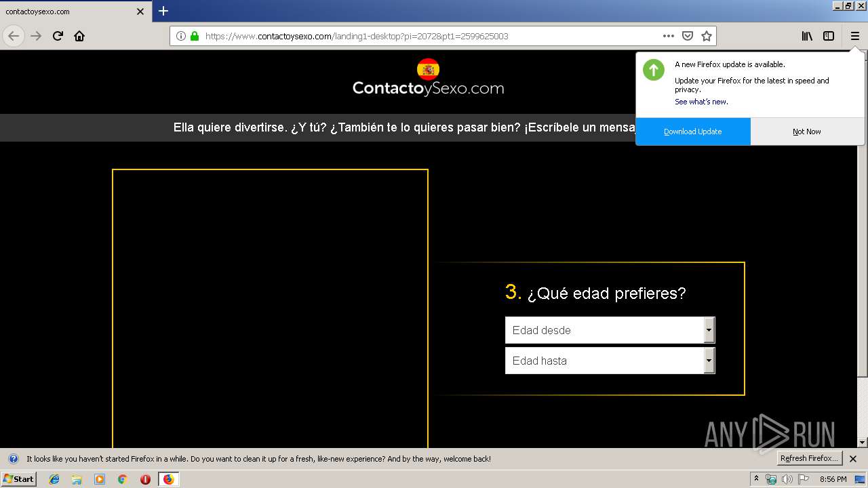Dismiss update with Not Now
This screenshot has width=868, height=488.
(807, 131)
